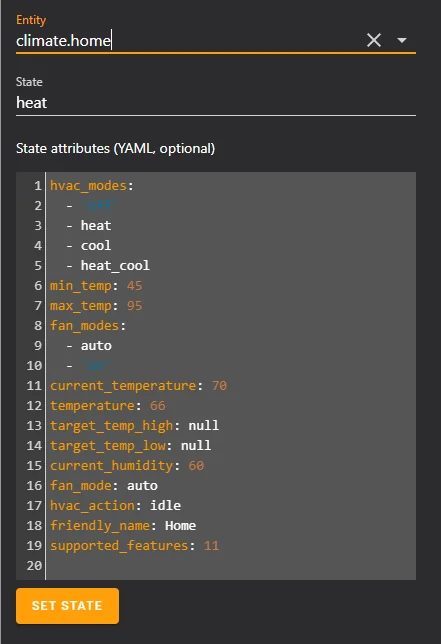The height and width of the screenshot is (644, 441).
Task: Click the temperature value 66
Action: 158,406
